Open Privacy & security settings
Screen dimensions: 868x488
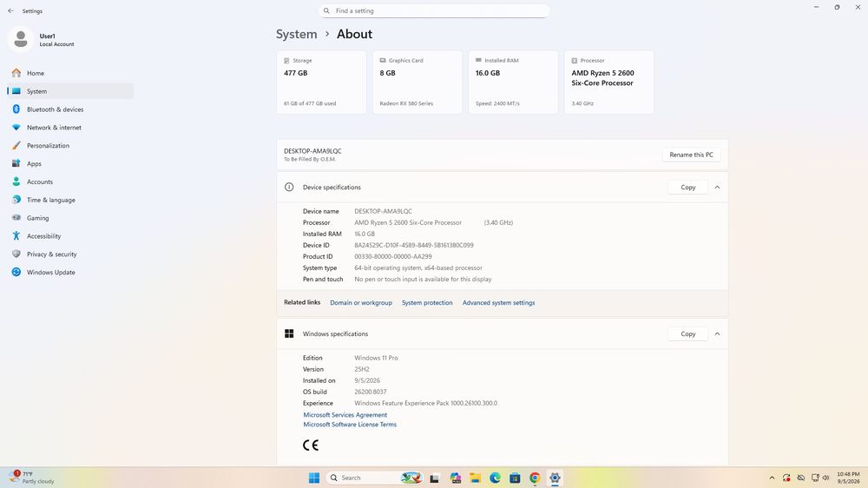[x=70, y=254]
